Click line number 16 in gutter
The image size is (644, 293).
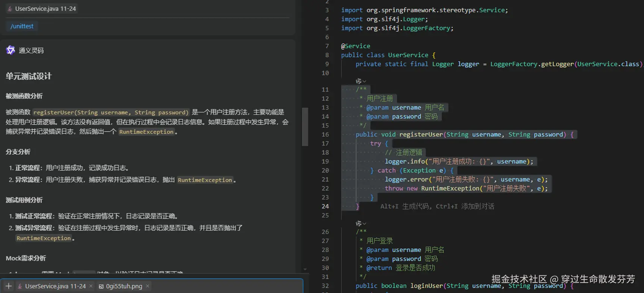pos(325,134)
